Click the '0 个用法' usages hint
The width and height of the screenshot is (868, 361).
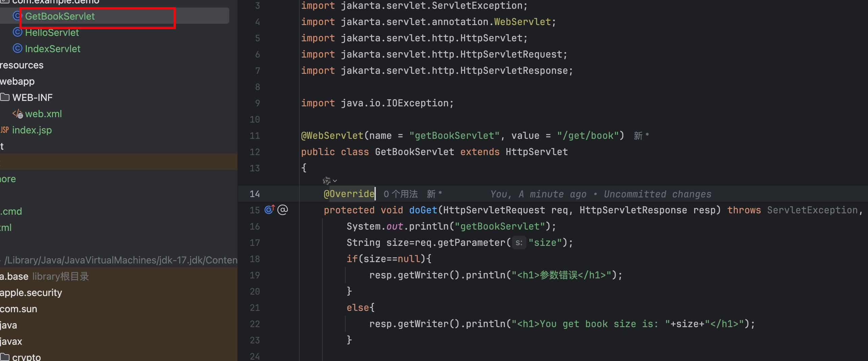tap(401, 194)
